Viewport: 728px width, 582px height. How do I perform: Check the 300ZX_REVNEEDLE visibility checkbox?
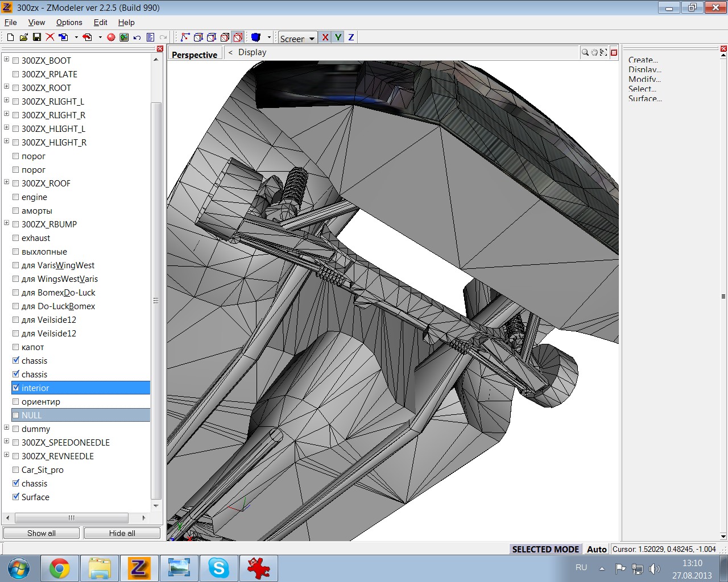16,456
